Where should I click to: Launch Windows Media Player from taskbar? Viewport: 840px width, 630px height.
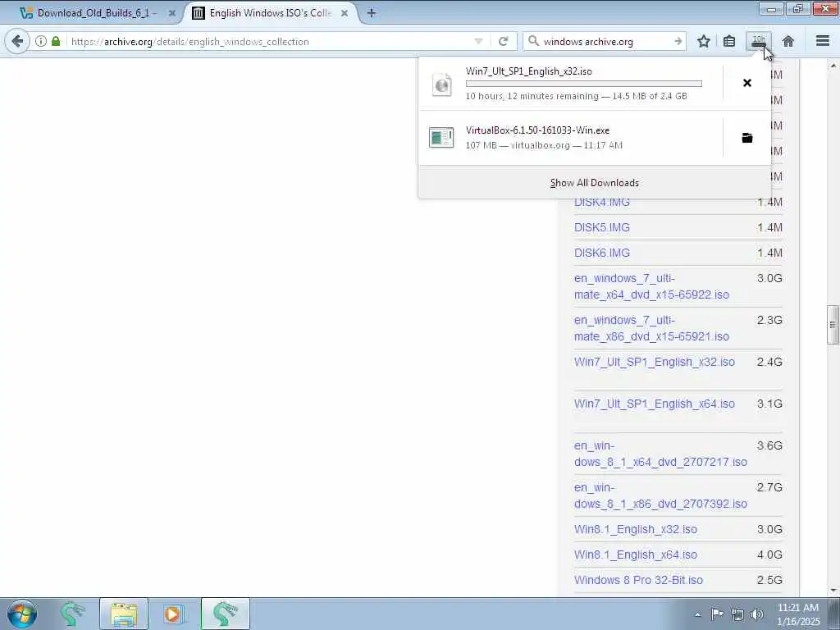pos(172,614)
